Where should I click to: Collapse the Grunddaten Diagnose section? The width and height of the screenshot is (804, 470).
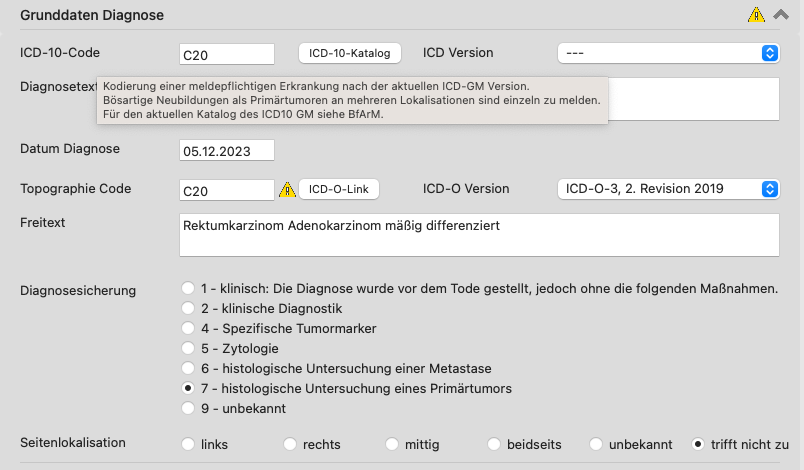pos(781,14)
